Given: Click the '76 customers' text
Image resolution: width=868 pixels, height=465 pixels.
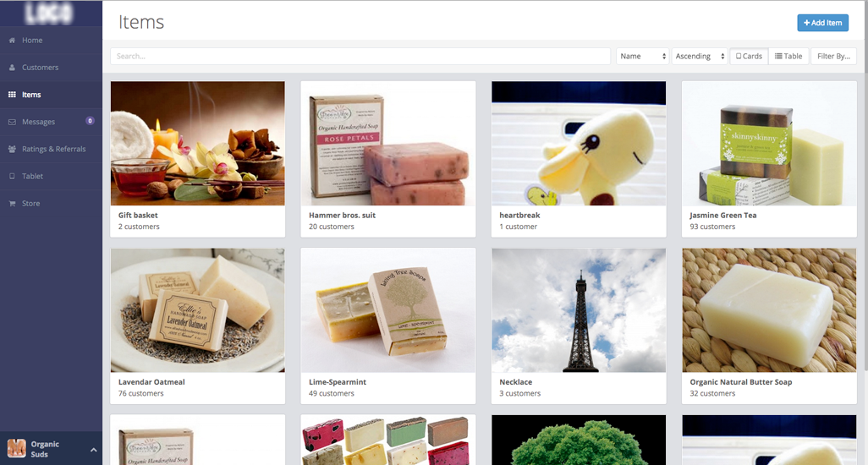Looking at the screenshot, I should coord(140,394).
